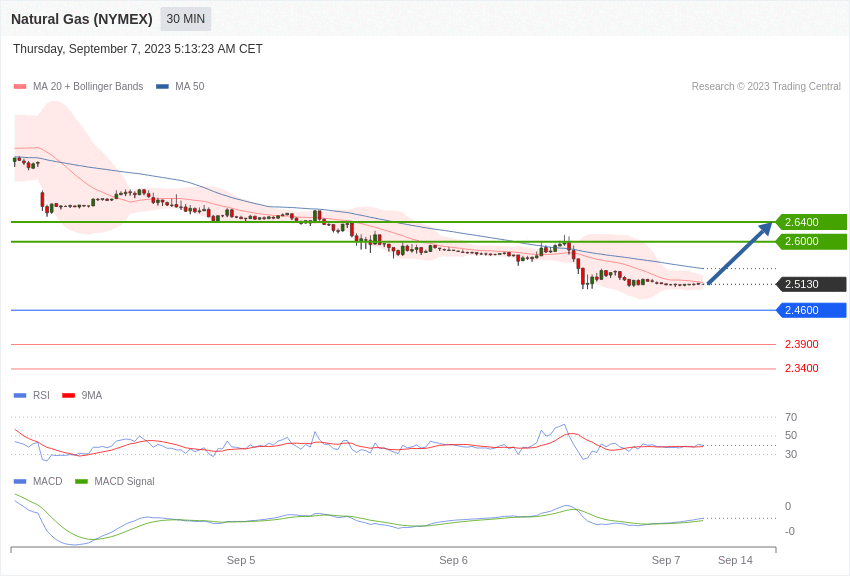Click the MA 20 + Bollinger Bands legend label

[x=88, y=86]
